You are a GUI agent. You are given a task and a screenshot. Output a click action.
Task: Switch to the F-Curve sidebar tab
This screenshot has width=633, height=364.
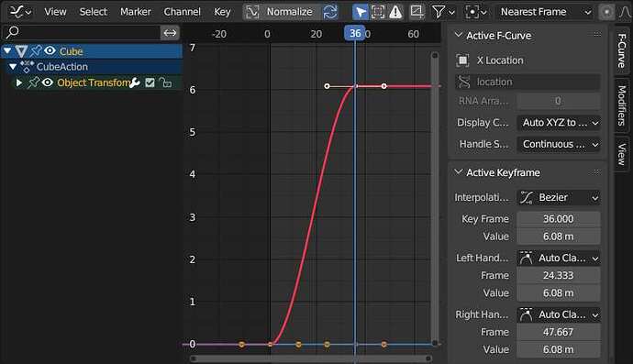click(x=622, y=50)
